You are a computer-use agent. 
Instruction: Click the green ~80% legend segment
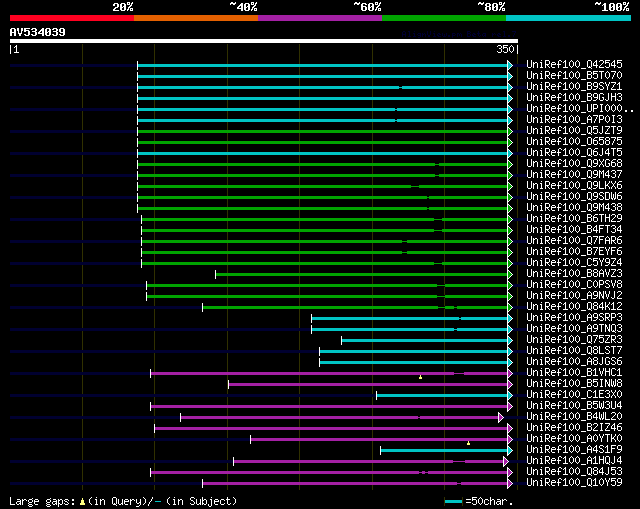click(444, 18)
